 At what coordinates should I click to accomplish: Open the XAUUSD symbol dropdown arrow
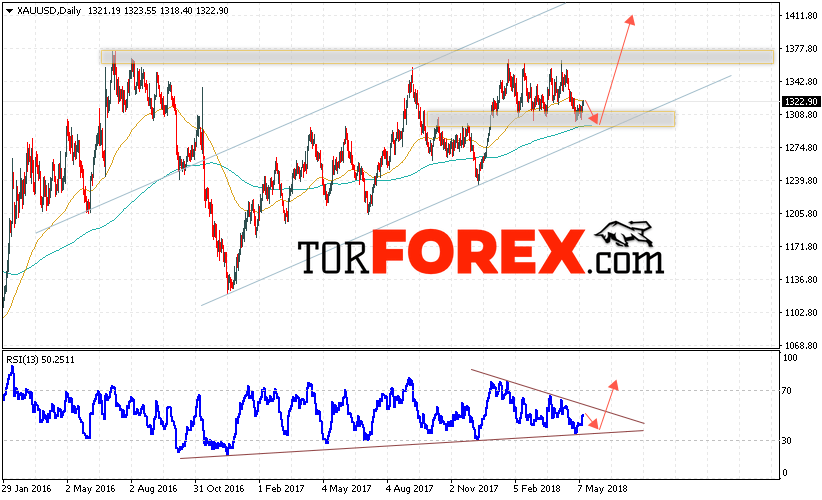pos(9,11)
